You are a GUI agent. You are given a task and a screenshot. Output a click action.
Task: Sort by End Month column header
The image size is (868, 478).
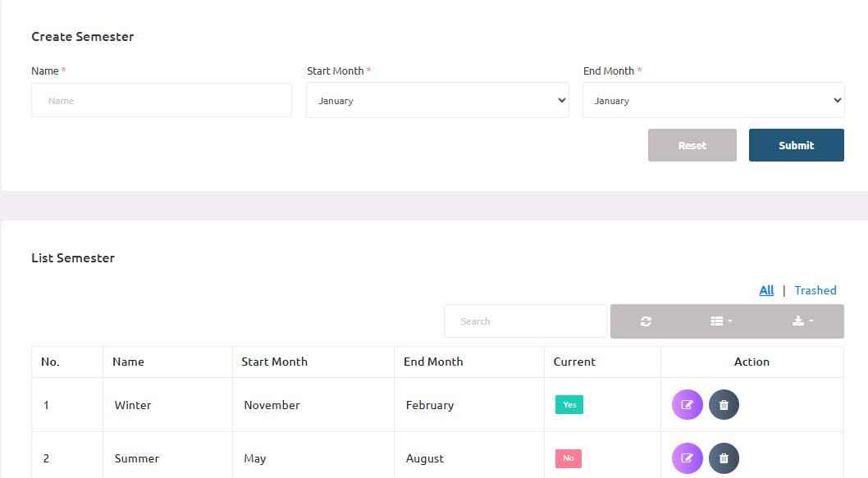433,362
